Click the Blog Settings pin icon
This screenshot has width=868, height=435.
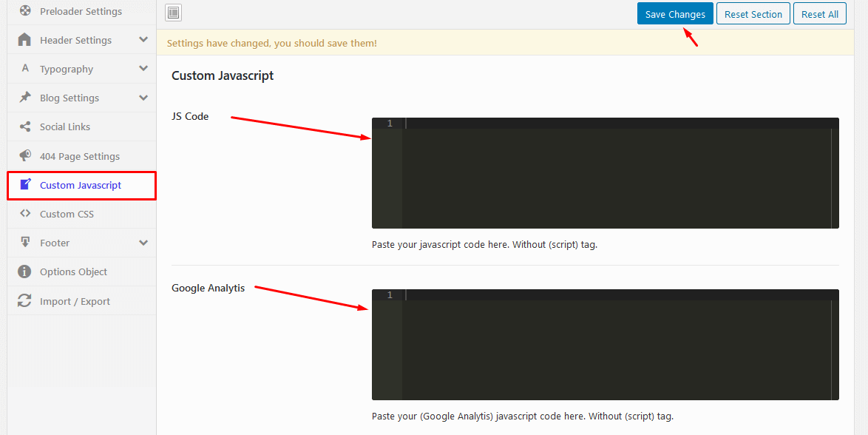click(x=25, y=98)
